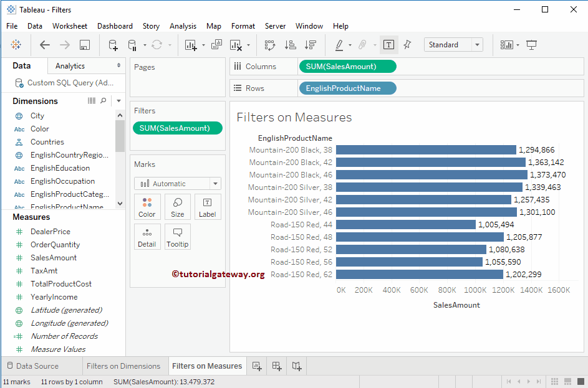The width and height of the screenshot is (588, 388).
Task: Open the Standard fit dropdown
Action: tap(453, 45)
